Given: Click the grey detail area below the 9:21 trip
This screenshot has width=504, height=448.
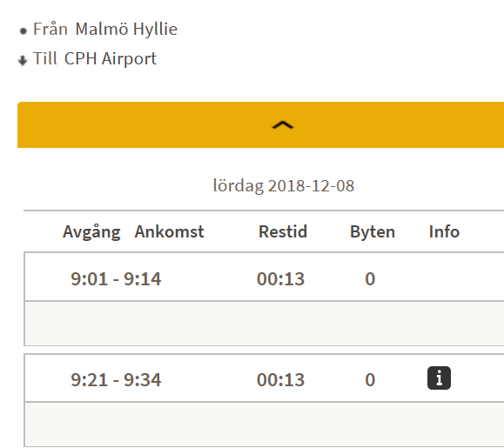Looking at the screenshot, I should point(265,424).
